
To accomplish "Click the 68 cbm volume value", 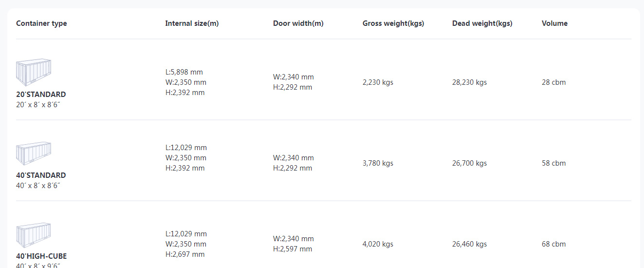I will (x=554, y=244).
